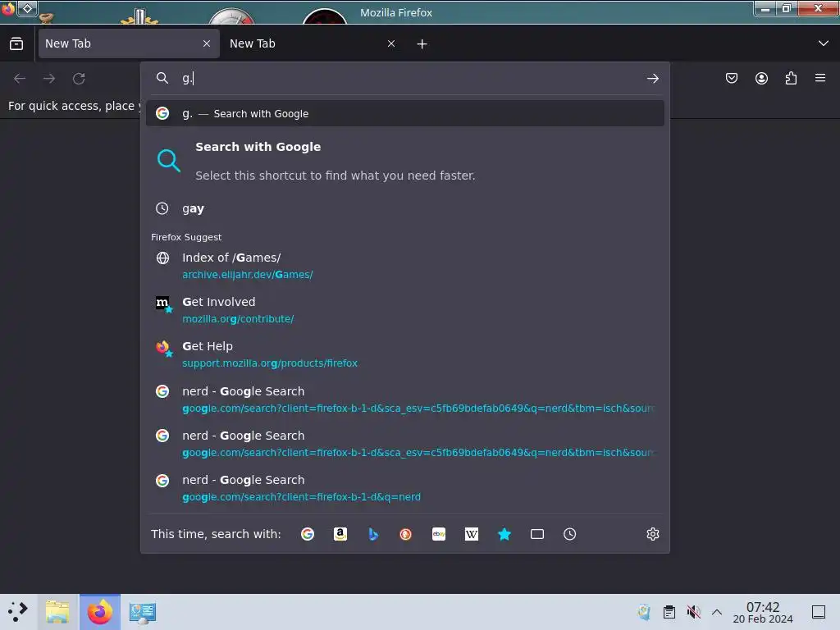
Task: Expand the List all tabs chevron
Action: click(x=824, y=43)
